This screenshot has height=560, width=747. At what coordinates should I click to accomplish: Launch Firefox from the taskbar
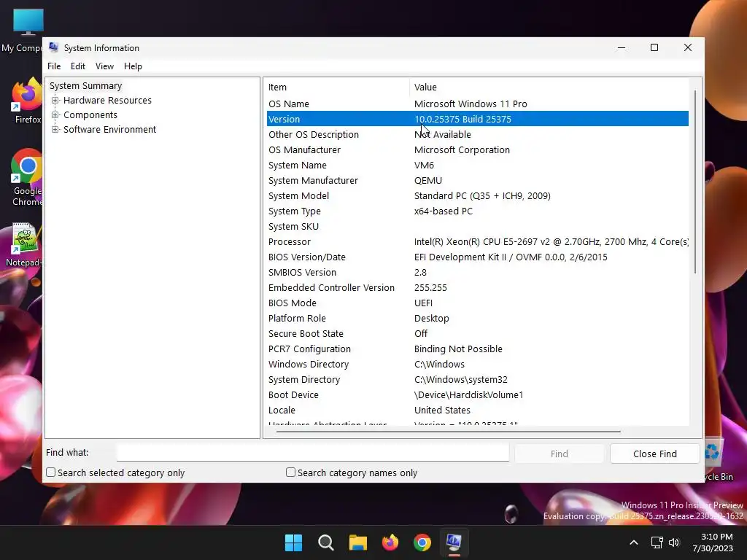coord(390,542)
